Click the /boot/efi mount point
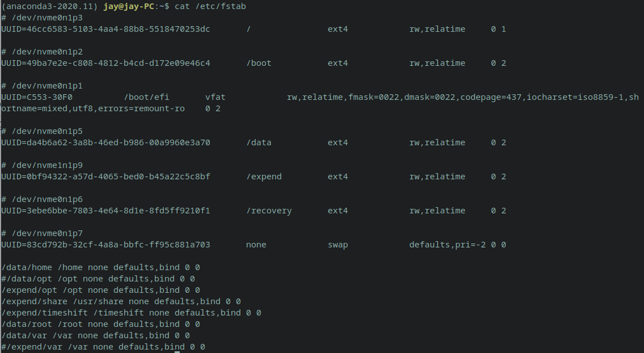The width and height of the screenshot is (644, 353). 146,97
